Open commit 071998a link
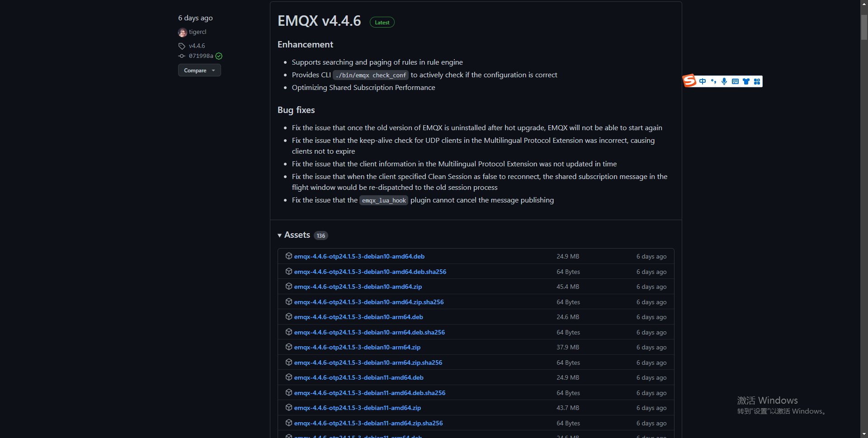This screenshot has width=868, height=438. point(201,56)
